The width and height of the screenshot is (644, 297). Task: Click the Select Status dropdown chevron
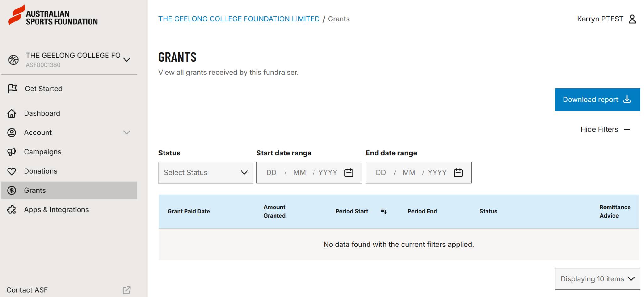[244, 173]
